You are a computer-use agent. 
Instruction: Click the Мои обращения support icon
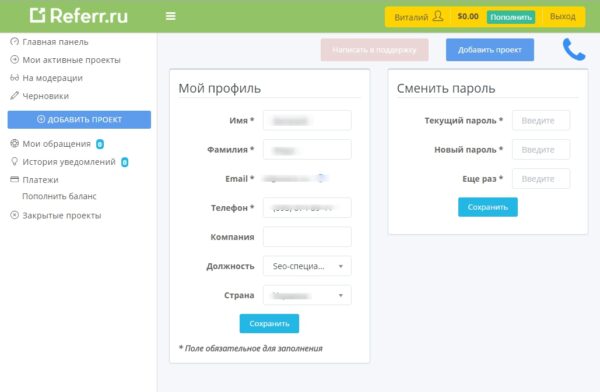pos(15,144)
